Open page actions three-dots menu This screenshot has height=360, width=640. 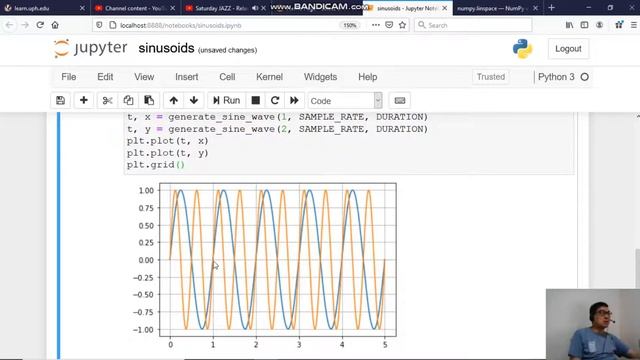coord(376,25)
